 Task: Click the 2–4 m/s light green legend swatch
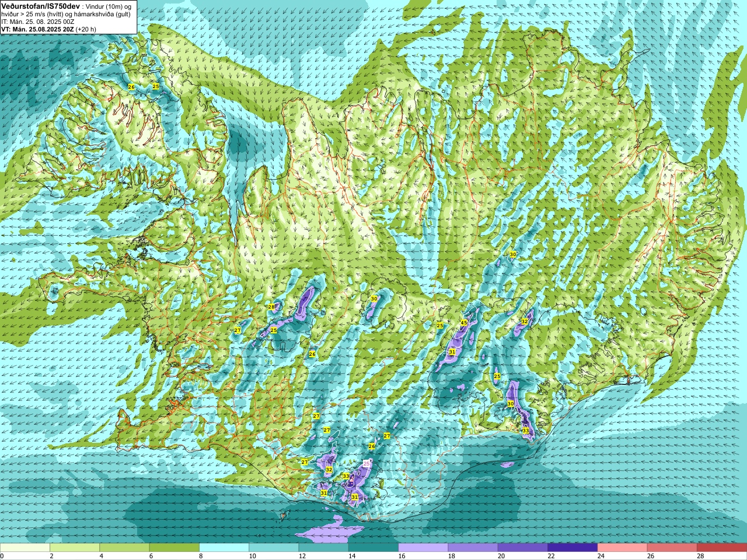tap(75, 548)
